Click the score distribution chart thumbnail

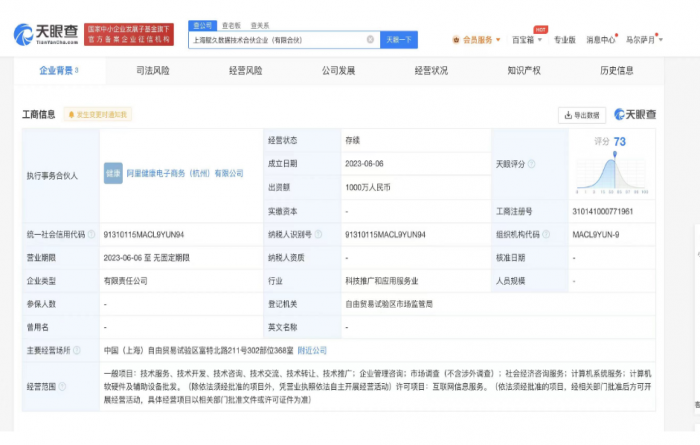[x=612, y=174]
